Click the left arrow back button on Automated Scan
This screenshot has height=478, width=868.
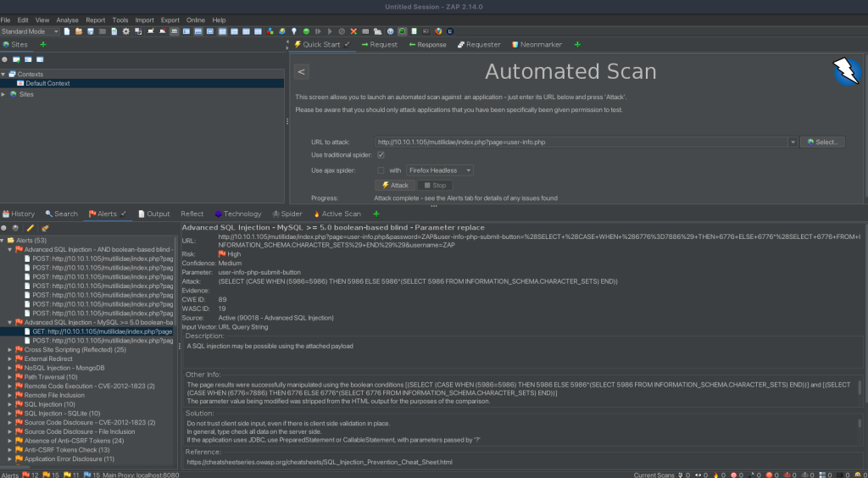click(302, 72)
